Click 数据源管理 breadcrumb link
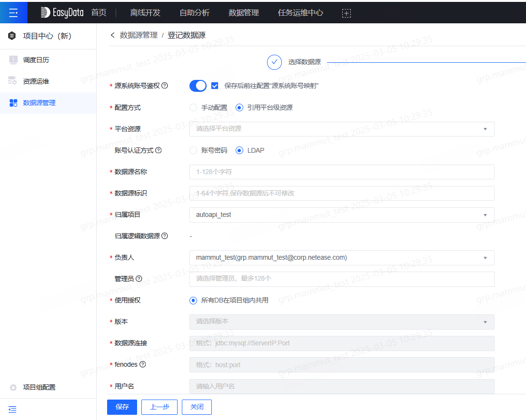The width and height of the screenshot is (526, 420). 139,35
